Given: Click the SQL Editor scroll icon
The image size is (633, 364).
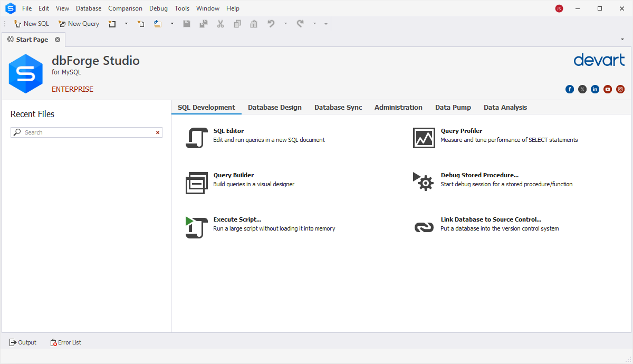Looking at the screenshot, I should click(196, 138).
